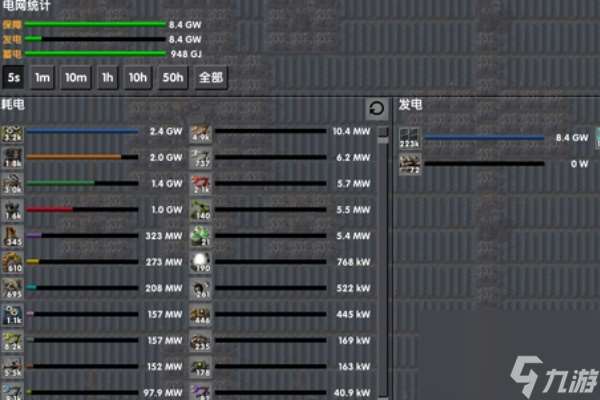Click the icon counted 345 at 323 MW
This screenshot has width=600, height=400.
click(x=12, y=236)
